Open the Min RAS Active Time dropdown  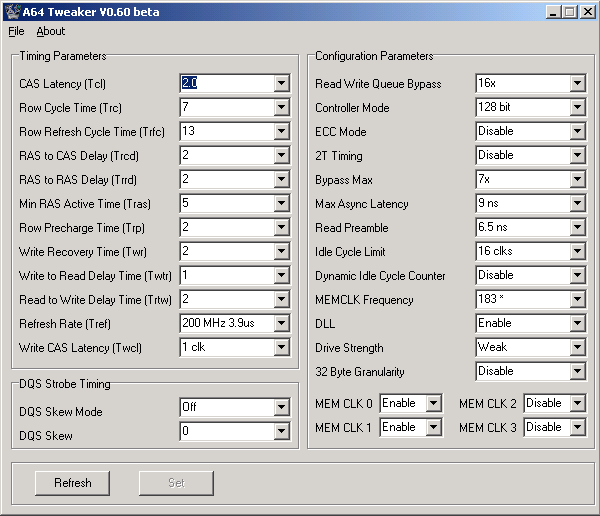281,204
